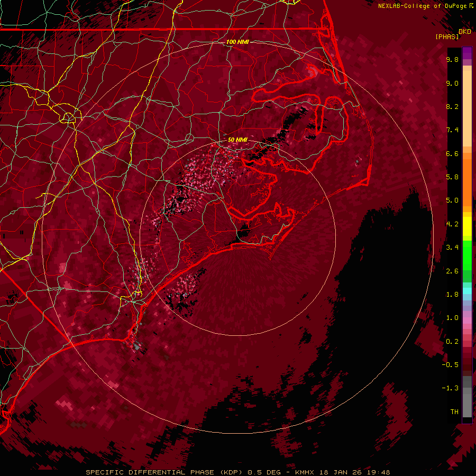Select the 50 NMI range ring label

(x=237, y=140)
